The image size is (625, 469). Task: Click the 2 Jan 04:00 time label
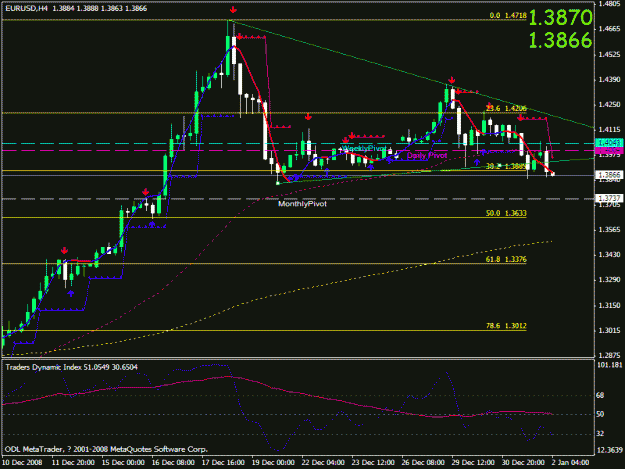[x=570, y=463]
